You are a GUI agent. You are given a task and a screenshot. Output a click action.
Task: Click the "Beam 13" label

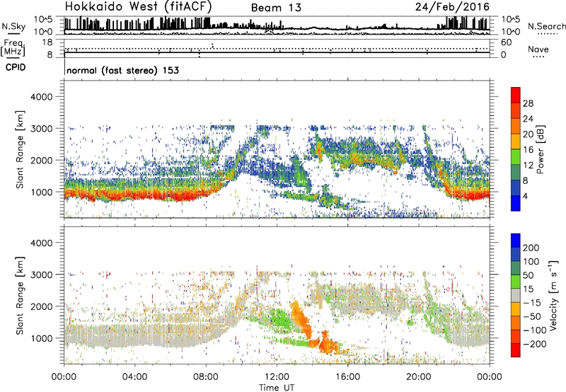click(x=276, y=8)
